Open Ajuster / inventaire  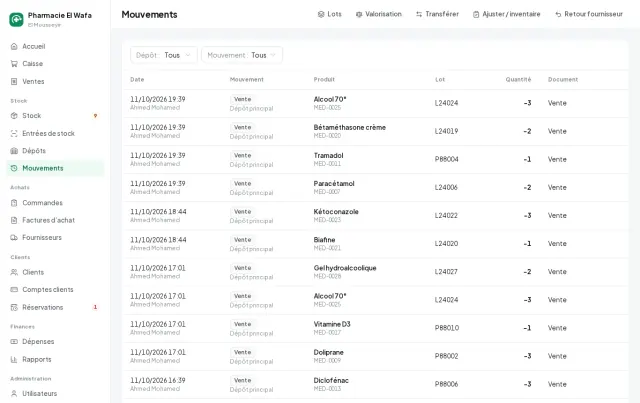tap(507, 14)
